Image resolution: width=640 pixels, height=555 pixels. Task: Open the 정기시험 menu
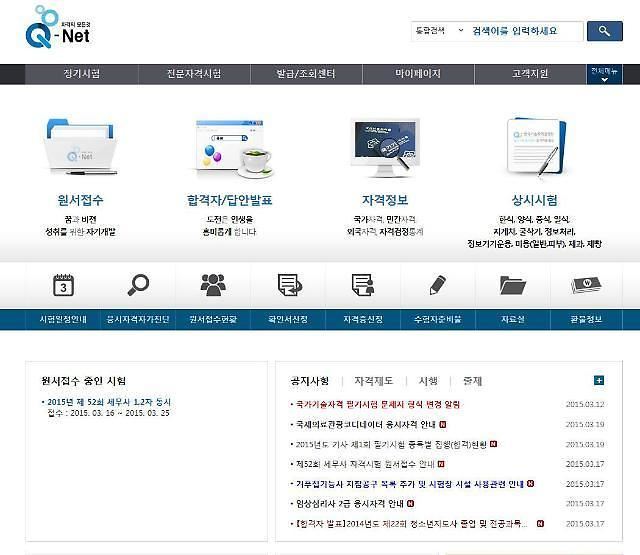(82, 74)
